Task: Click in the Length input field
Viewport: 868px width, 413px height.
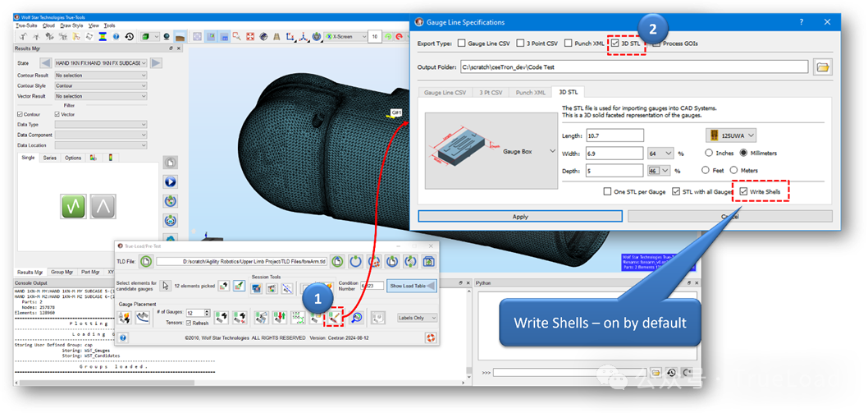Action: click(614, 135)
